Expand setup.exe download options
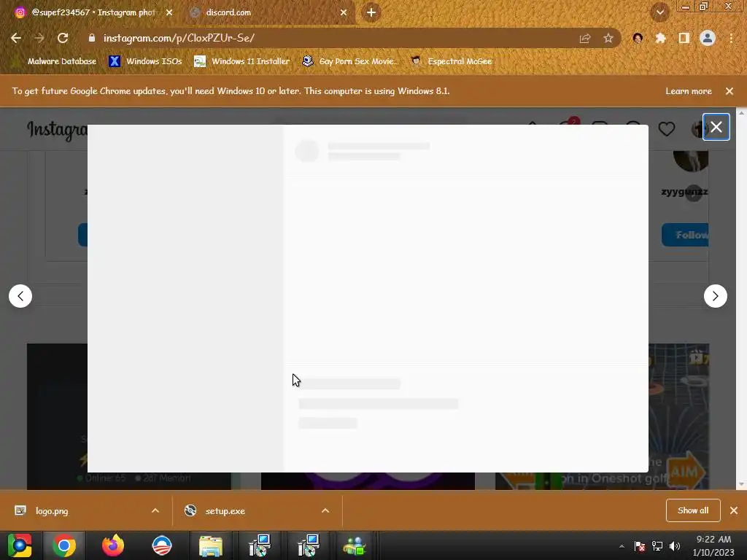 pyautogui.click(x=325, y=510)
